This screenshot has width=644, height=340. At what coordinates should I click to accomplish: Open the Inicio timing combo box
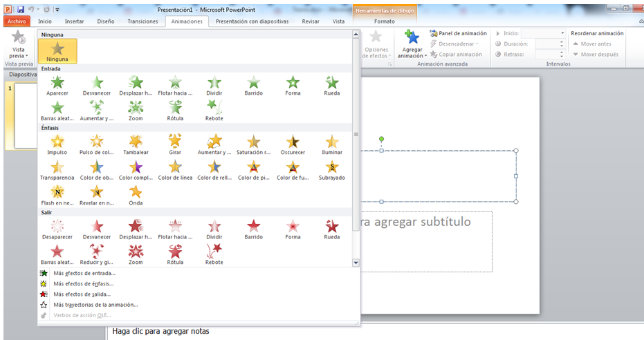(544, 33)
